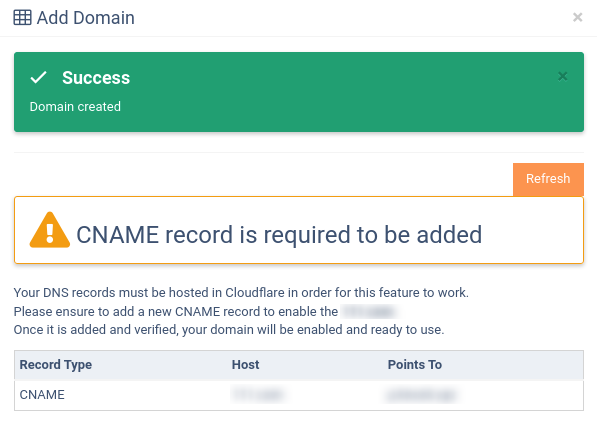Click the white checkmark icon in Success banner
Image resolution: width=597 pixels, height=442 pixels.
pyautogui.click(x=38, y=77)
